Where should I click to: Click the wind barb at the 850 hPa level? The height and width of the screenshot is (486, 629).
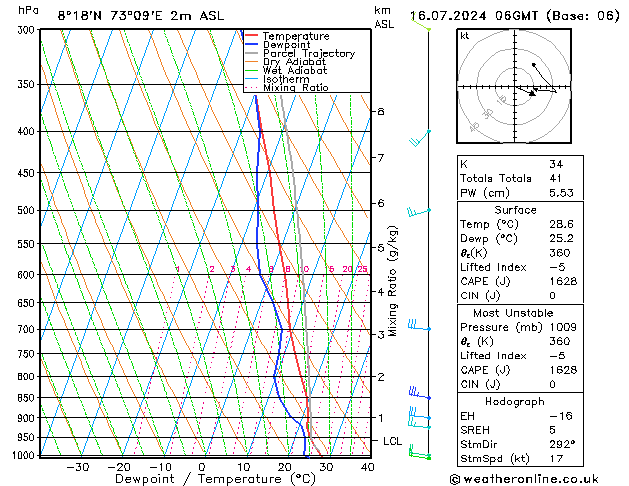pos(420,393)
